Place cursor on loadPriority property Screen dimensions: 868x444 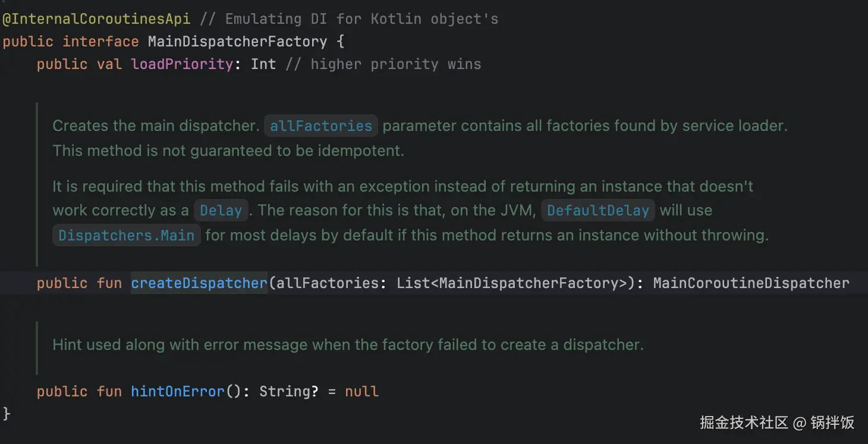point(182,64)
